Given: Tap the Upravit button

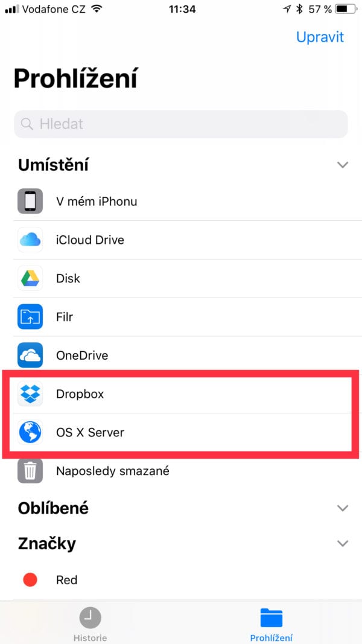Looking at the screenshot, I should pos(320,37).
